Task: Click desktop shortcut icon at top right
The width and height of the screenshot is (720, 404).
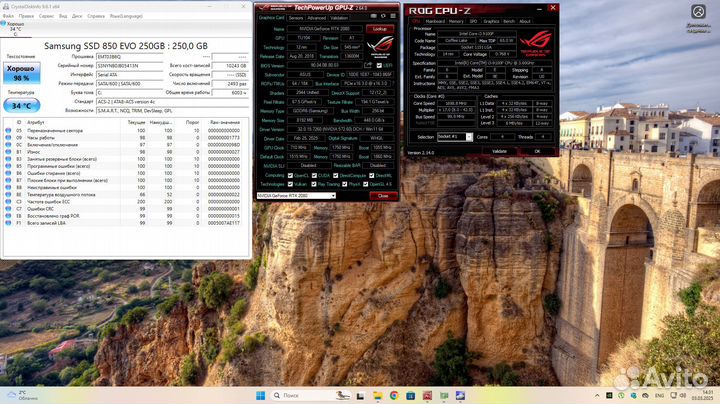Action: 698,18
